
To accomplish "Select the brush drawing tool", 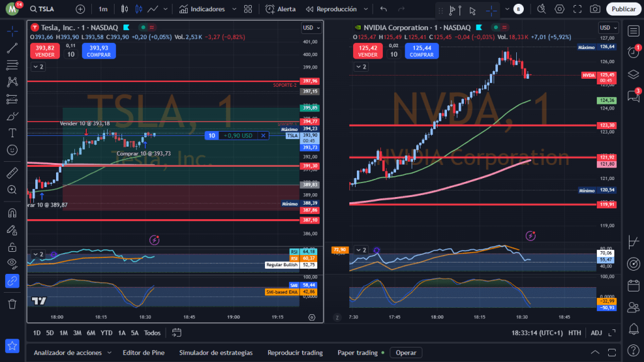I will click(x=12, y=116).
